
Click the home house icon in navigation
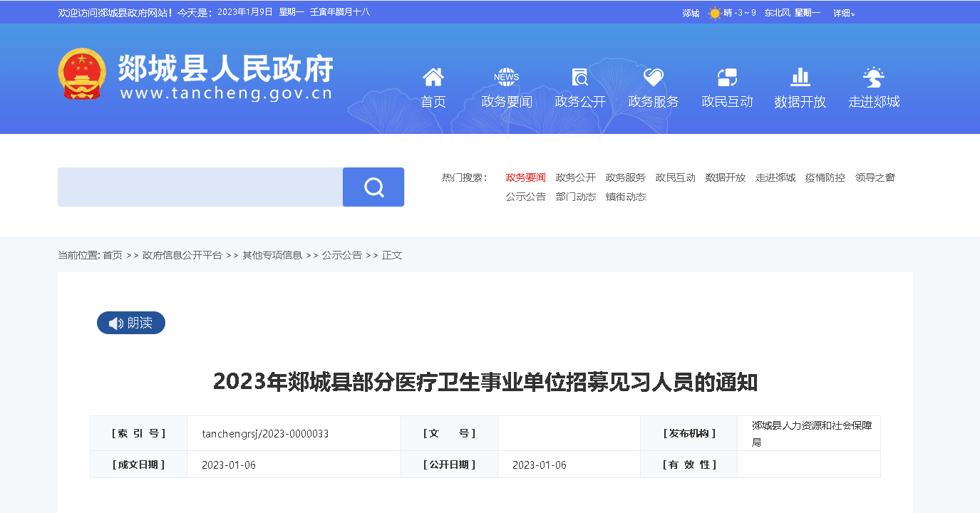coord(433,77)
